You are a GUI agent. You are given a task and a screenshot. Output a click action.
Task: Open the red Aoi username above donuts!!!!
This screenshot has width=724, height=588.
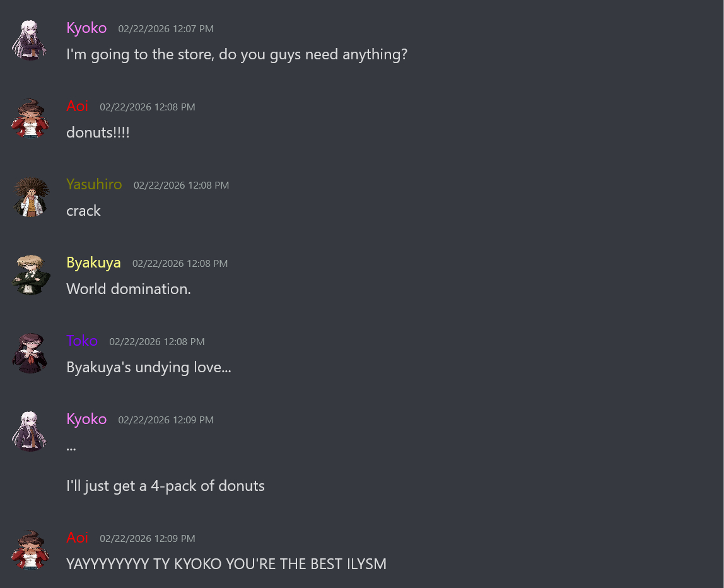(77, 106)
